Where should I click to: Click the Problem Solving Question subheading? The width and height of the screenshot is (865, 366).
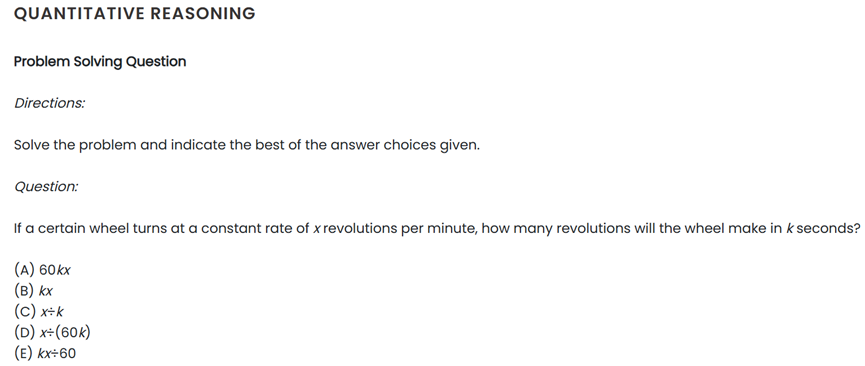coord(100,61)
